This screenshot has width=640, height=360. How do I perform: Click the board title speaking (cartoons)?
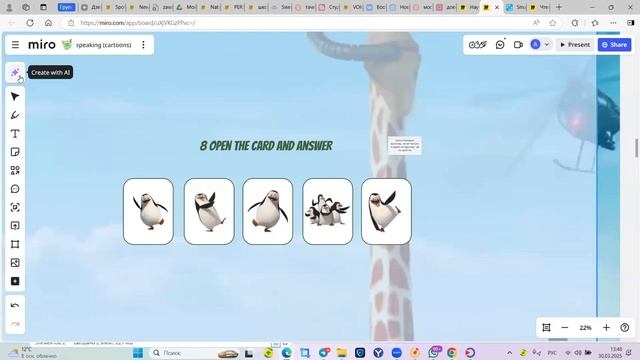click(x=103, y=45)
